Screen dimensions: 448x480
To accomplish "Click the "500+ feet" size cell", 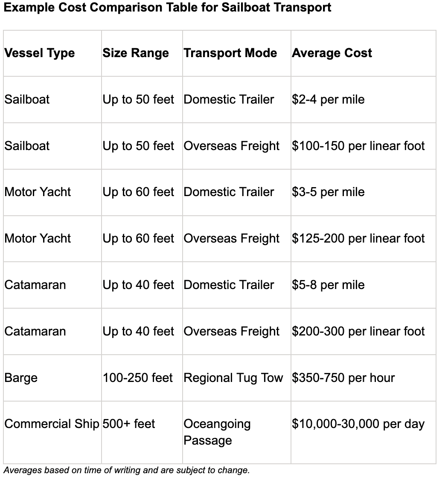I will [129, 424].
